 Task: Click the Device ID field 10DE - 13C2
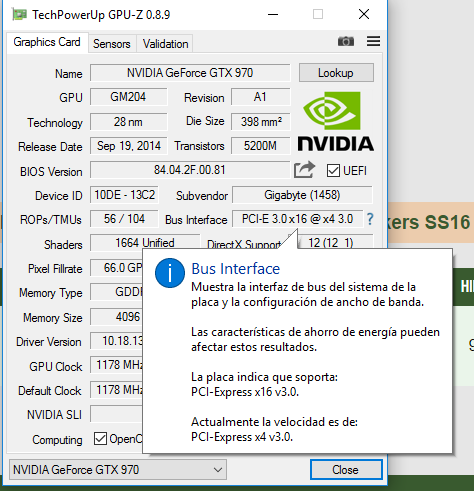pos(124,195)
